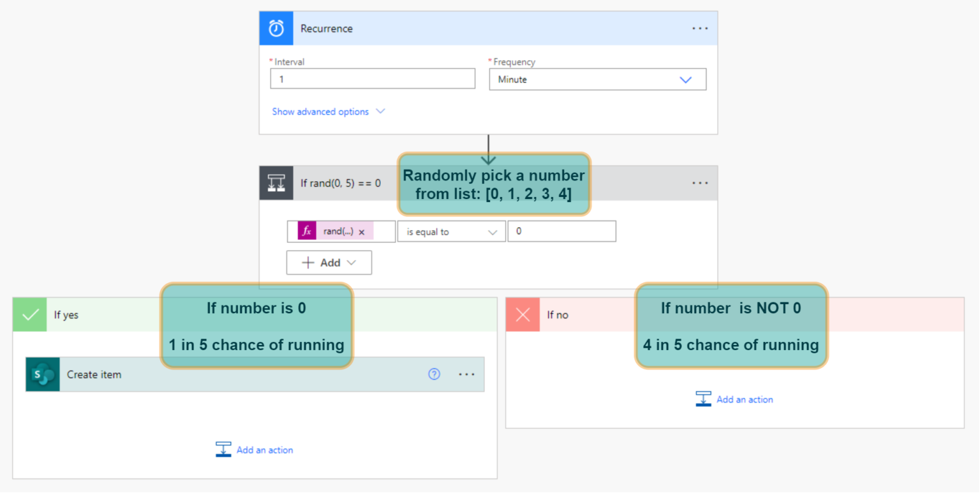
Task: Click the red X If no icon
Action: tap(523, 314)
